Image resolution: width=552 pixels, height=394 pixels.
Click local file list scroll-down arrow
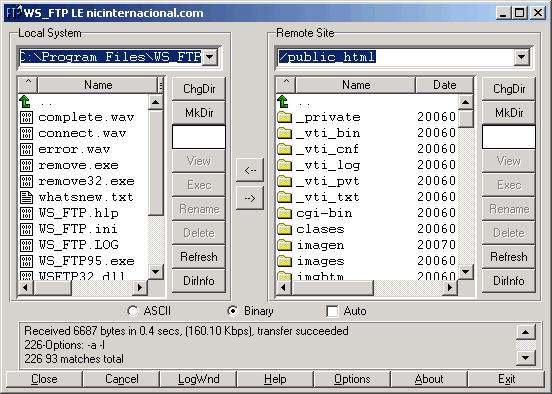click(x=155, y=271)
